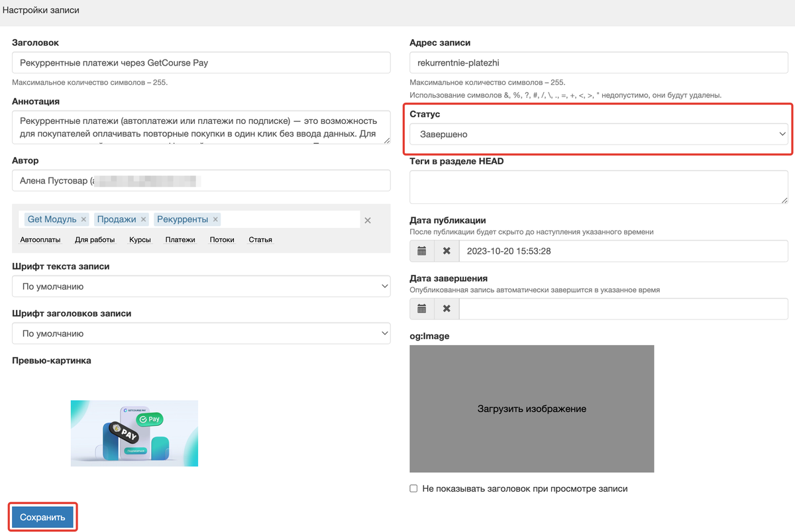Click the Настройки записи header
Image resolution: width=795 pixels, height=532 pixels.
[41, 11]
